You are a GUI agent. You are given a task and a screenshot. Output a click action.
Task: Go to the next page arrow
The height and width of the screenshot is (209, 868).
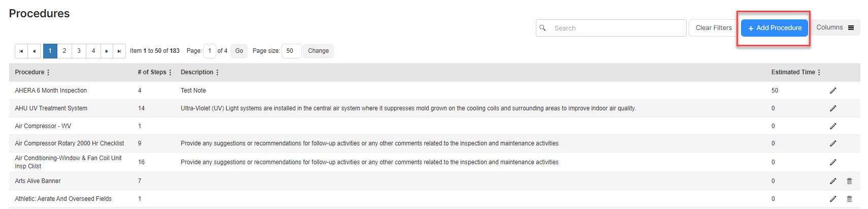coord(107,51)
